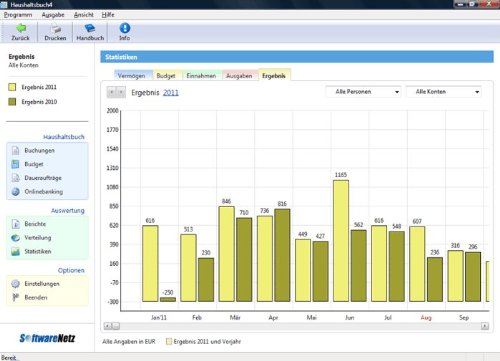Screen dimensions: 500x361
Task: Click the Budget sidebar icon
Action: click(15, 164)
